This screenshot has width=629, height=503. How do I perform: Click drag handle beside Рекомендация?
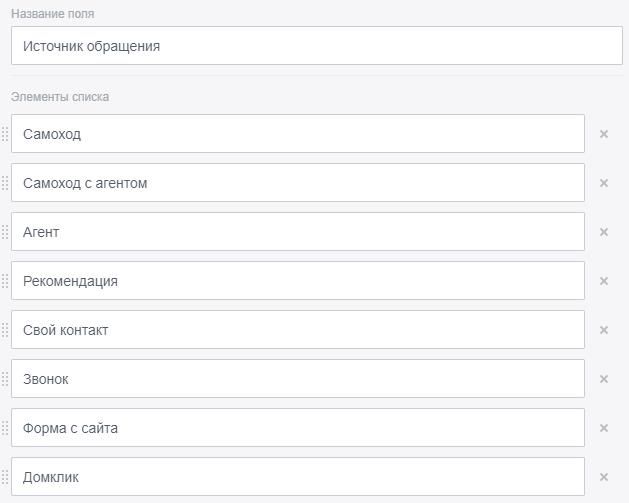[x=5, y=281]
